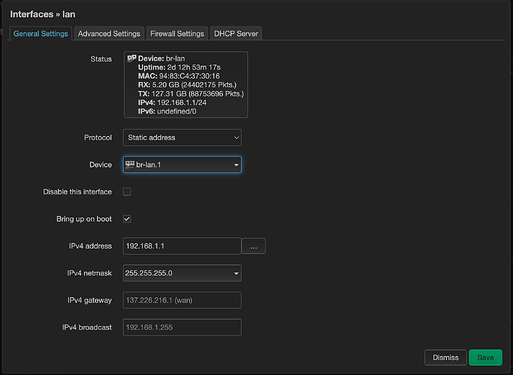Click into the IPv4 address field
The image size is (513, 375).
(x=182, y=246)
